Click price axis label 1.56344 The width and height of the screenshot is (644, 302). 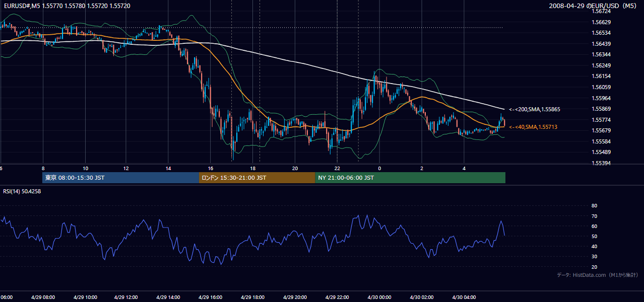tap(600, 54)
